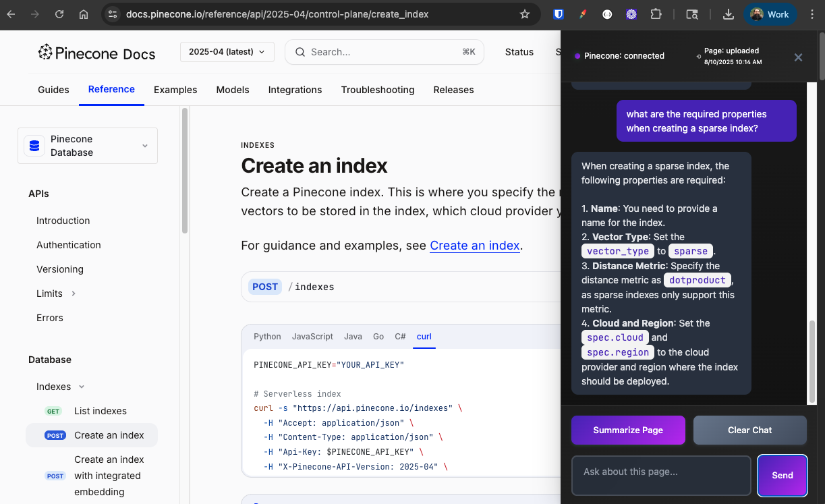This screenshot has width=825, height=504.
Task: Open the Create an index hyperlink
Action: tap(475, 246)
